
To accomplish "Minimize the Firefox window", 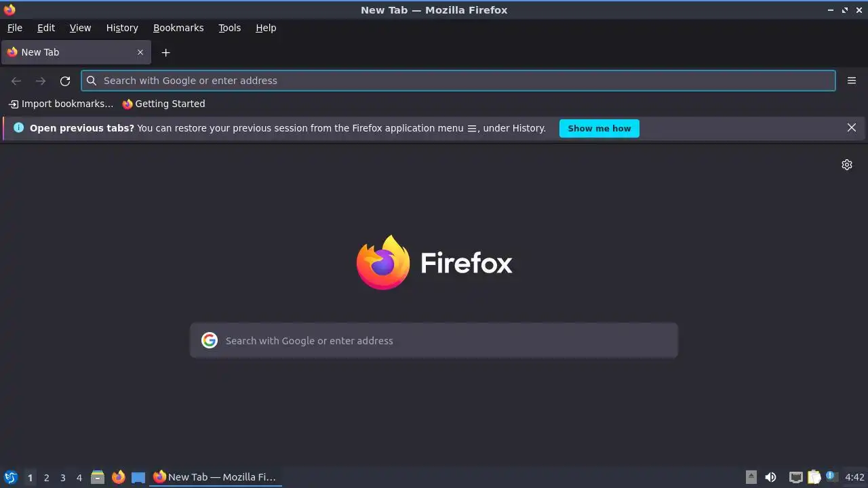I will [x=831, y=10].
